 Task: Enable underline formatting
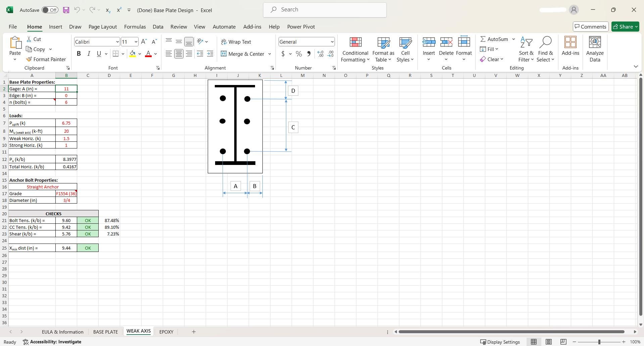(x=98, y=53)
